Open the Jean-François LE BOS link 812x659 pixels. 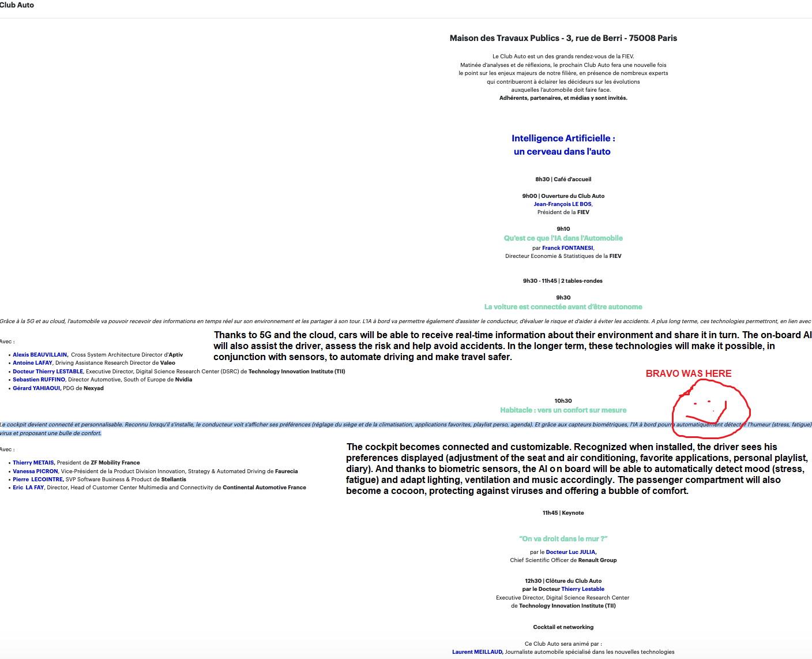tap(562, 204)
